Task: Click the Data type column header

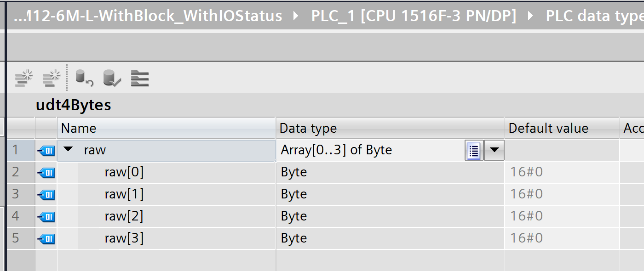Action: (389, 128)
